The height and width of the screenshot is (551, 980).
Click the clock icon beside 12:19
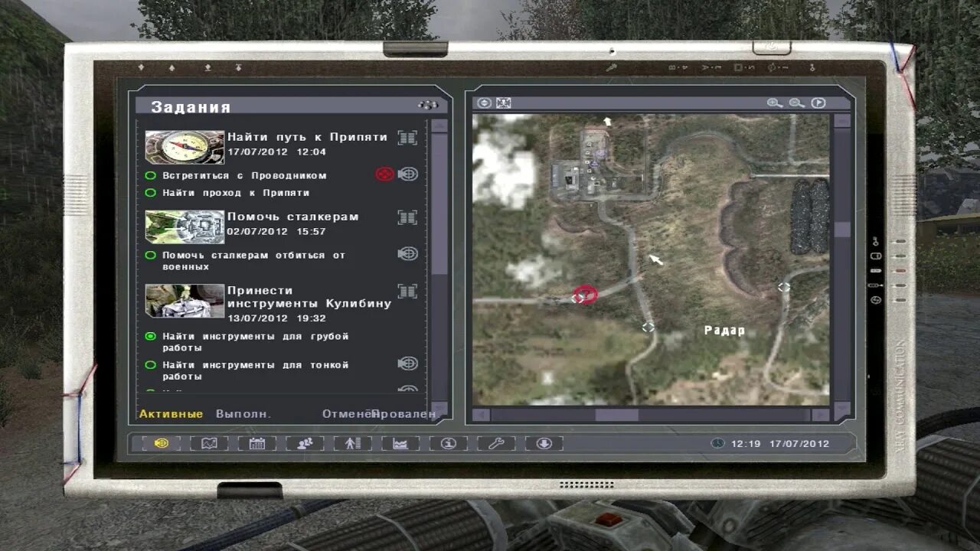[717, 443]
